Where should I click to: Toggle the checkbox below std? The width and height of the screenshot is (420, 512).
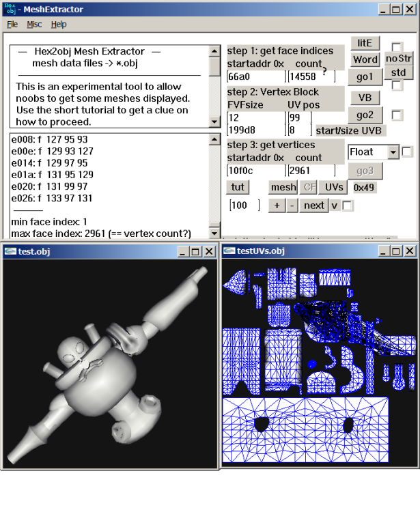(397, 85)
